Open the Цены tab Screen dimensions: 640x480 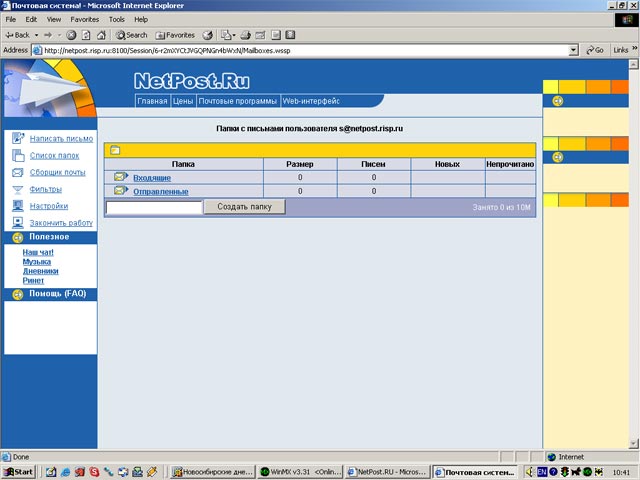pos(183,101)
